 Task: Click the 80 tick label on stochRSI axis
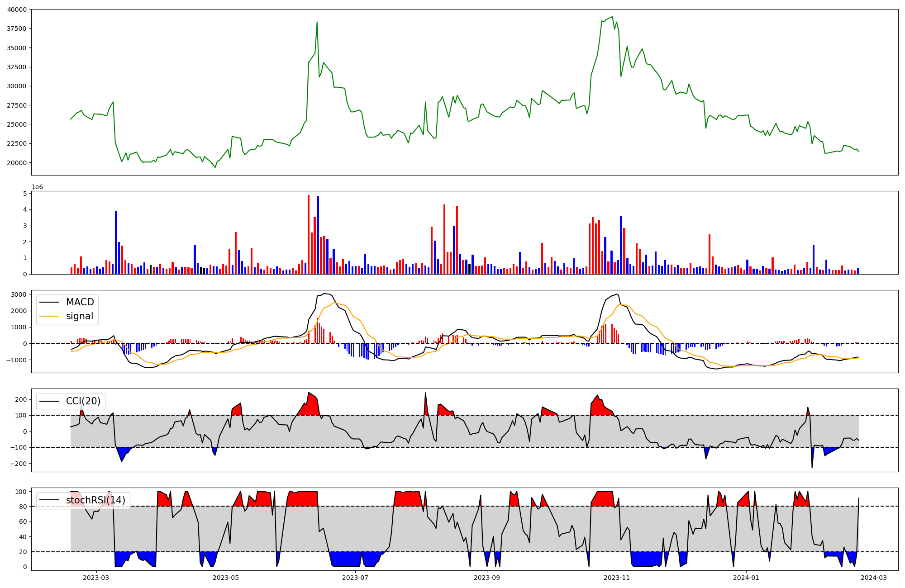click(23, 507)
